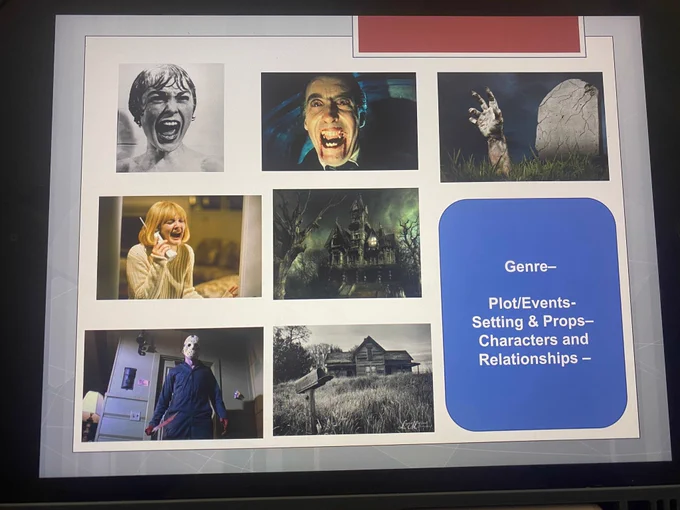Image resolution: width=680 pixels, height=510 pixels.
Task: Click the 'Relationships –' text line
Action: tap(535, 359)
